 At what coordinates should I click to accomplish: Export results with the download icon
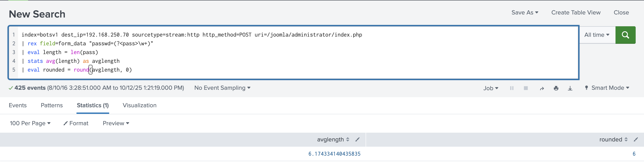pyautogui.click(x=570, y=88)
